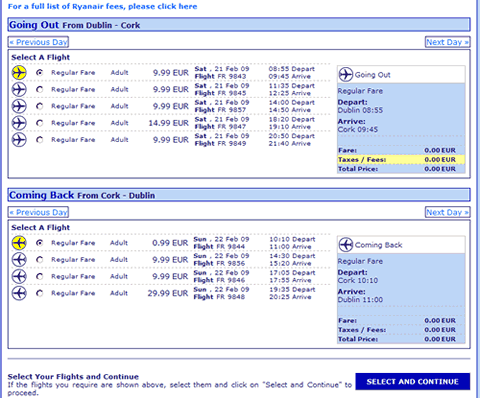Viewport: 480px width, 398px height.
Task: Click Flight FR 9849 text
Action: point(220,144)
